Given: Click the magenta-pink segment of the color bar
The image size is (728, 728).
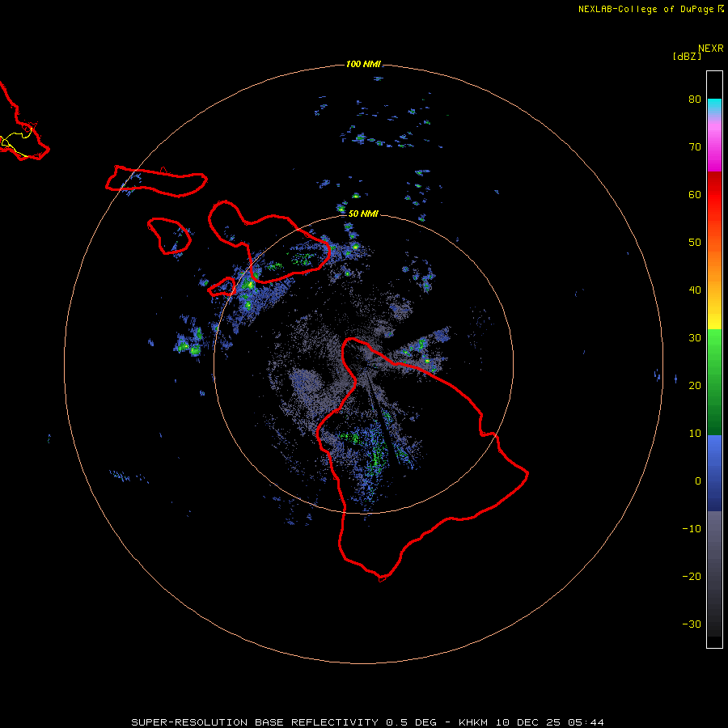Looking at the screenshot, I should 714,146.
